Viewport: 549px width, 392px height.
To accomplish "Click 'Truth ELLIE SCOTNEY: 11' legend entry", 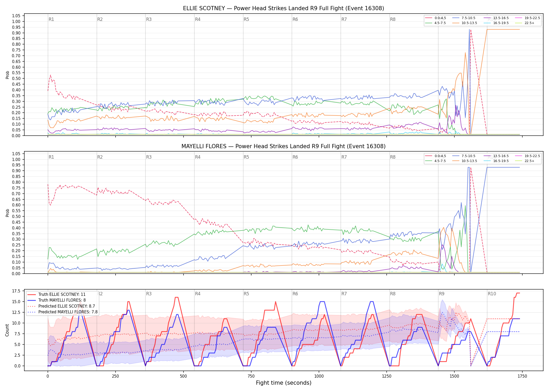I will tap(56, 295).
